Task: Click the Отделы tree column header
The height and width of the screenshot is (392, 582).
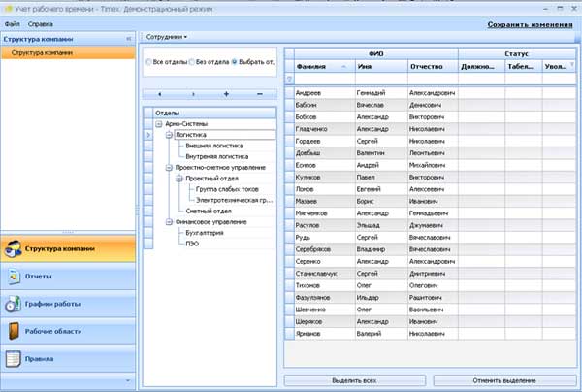Action: coord(215,113)
